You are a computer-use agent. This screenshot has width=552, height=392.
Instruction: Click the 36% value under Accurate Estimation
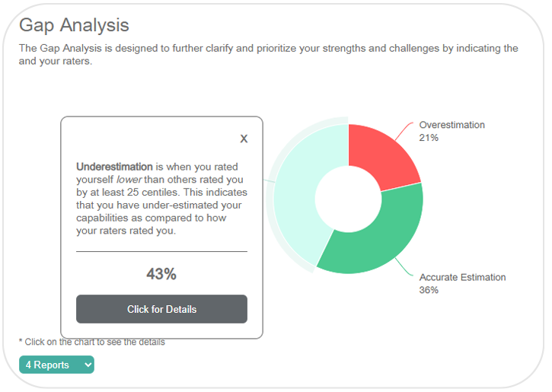[429, 290]
